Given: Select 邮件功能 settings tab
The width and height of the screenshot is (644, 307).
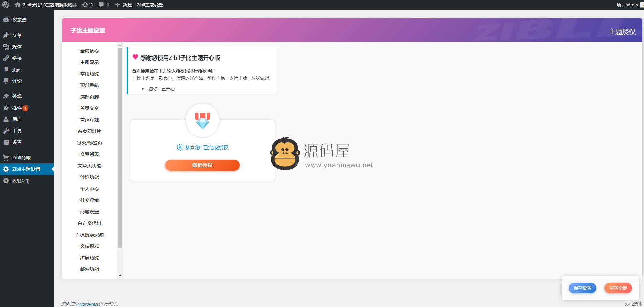Looking at the screenshot, I should pyautogui.click(x=89, y=269).
